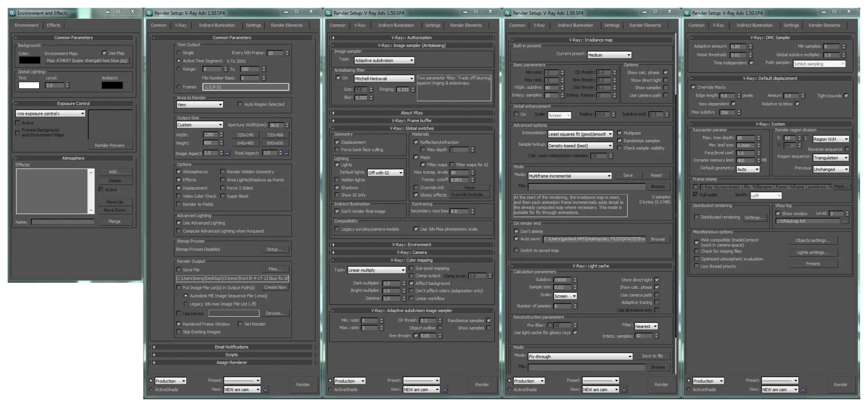Open the Mitchell-Netravali antialiasing filter dropdown

[x=384, y=79]
